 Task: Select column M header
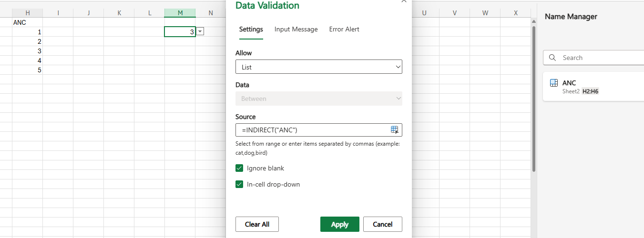pyautogui.click(x=180, y=13)
